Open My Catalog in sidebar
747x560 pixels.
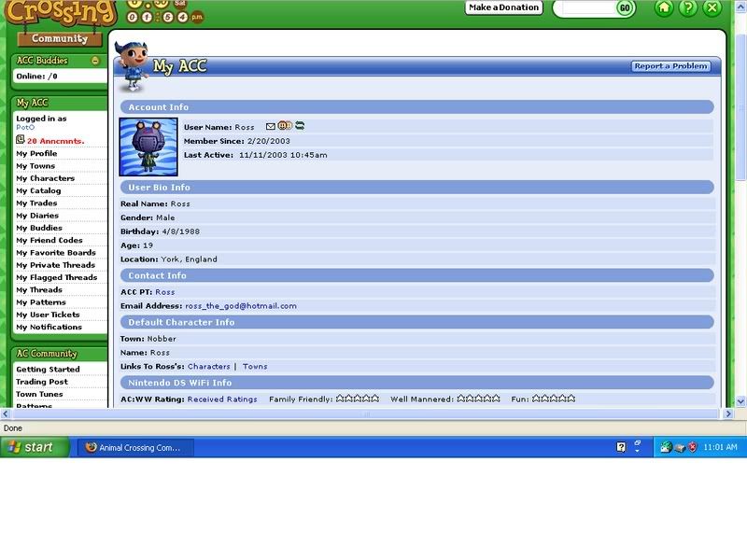pos(38,190)
